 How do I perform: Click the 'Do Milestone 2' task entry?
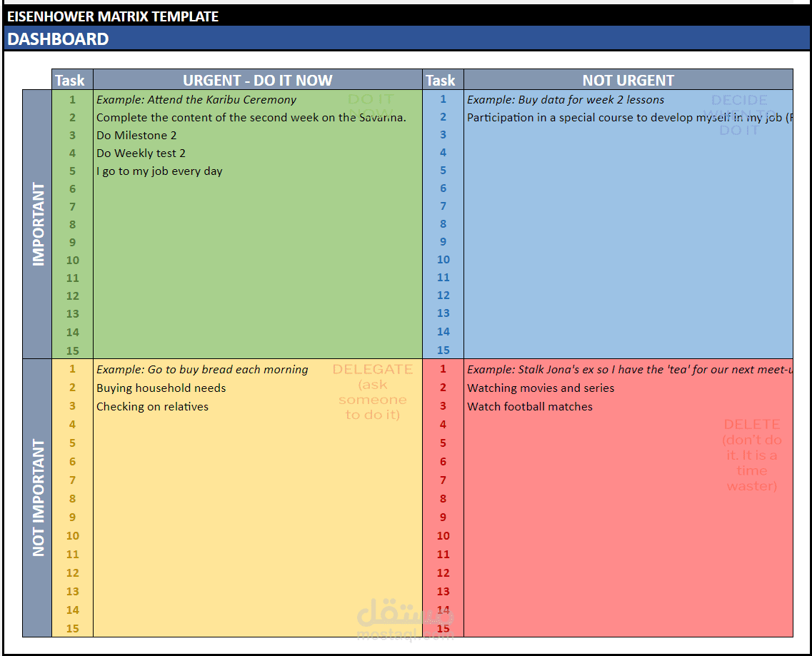click(x=136, y=135)
